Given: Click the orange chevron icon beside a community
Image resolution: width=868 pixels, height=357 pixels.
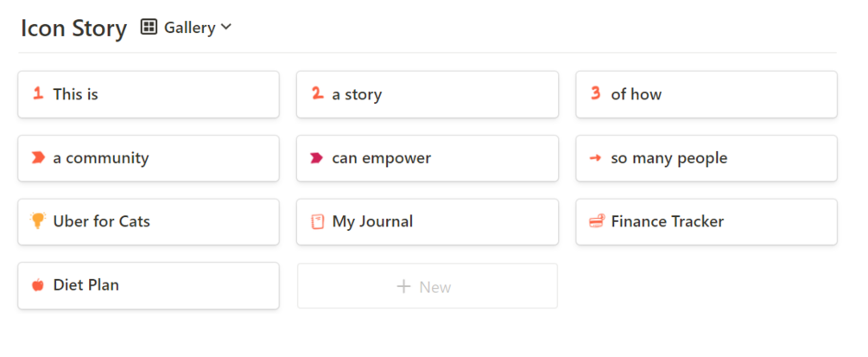Looking at the screenshot, I should tap(38, 157).
